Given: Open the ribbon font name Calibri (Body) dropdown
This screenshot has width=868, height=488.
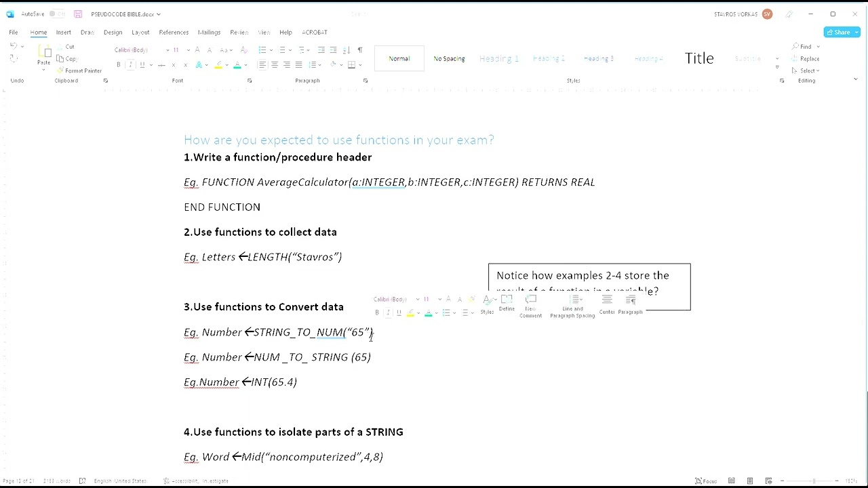Looking at the screenshot, I should point(167,50).
